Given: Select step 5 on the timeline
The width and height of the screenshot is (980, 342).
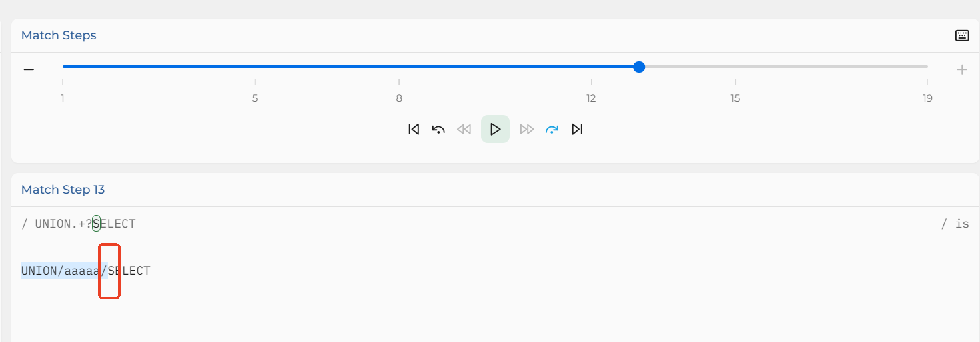Looking at the screenshot, I should point(255,98).
